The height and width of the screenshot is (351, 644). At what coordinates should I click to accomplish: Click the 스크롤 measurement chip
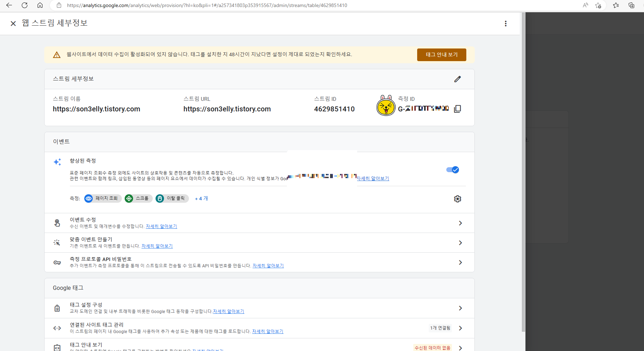click(x=139, y=199)
